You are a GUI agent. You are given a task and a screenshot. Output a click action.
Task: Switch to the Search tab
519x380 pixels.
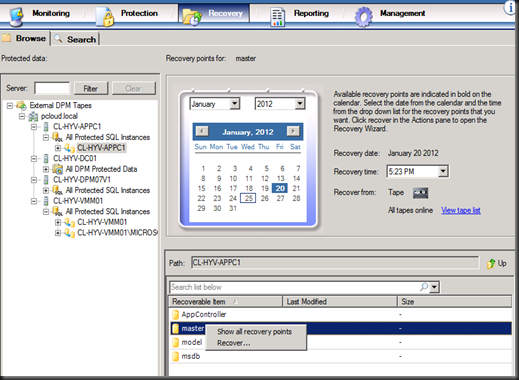(x=75, y=39)
